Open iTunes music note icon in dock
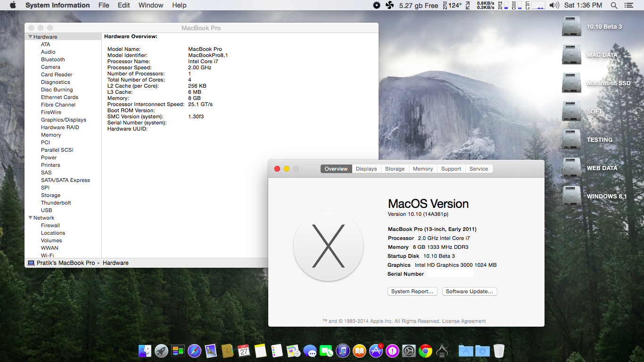644x362 pixels. point(343,351)
